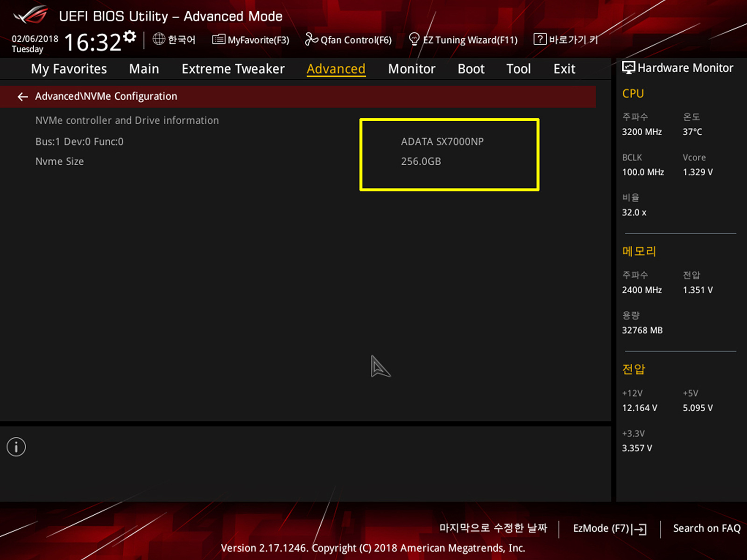Click the Hardware Monitor screen icon

click(628, 68)
